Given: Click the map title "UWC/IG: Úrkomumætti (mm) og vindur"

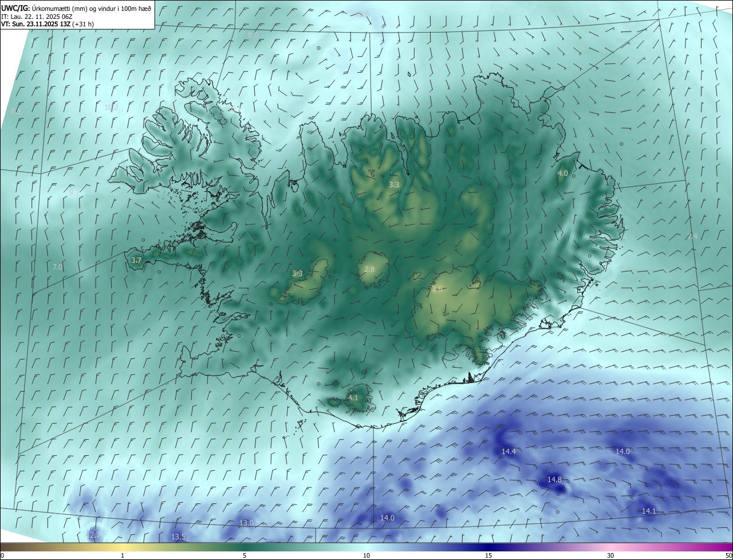Looking at the screenshot, I should point(77,8).
